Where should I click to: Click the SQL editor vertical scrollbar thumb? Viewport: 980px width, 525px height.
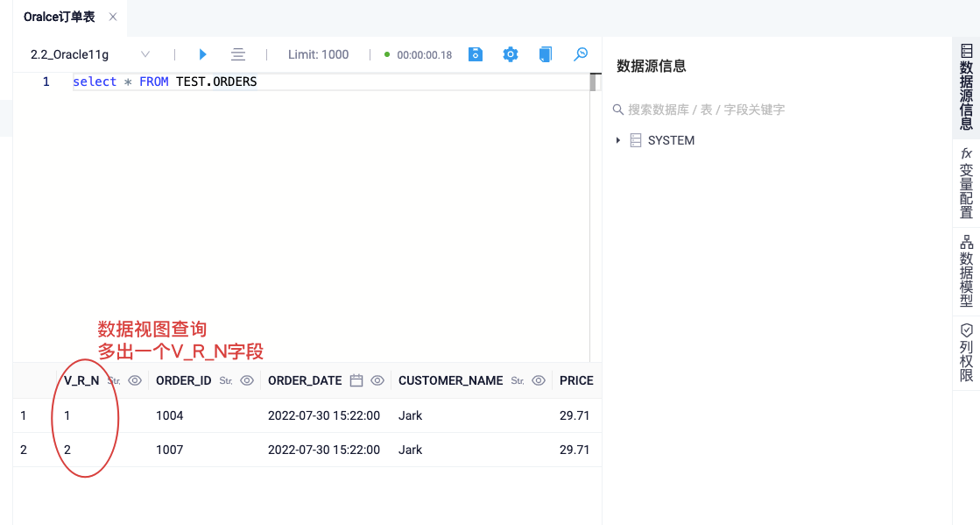tap(593, 82)
